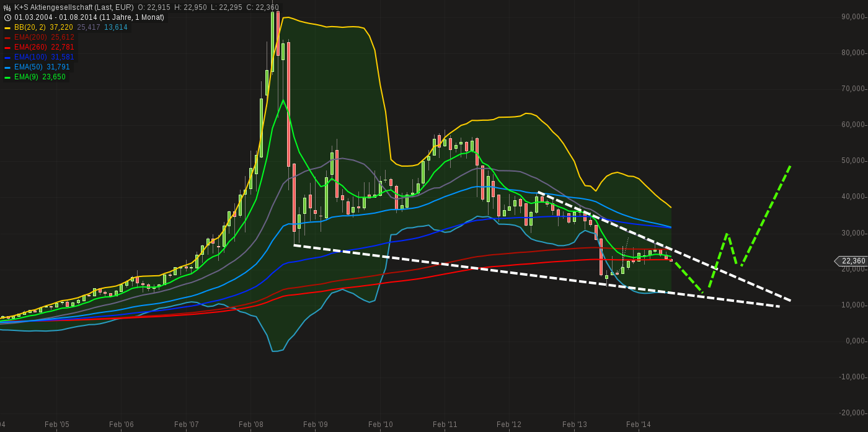
Task: Click the lower band value 13,614
Action: [116, 27]
